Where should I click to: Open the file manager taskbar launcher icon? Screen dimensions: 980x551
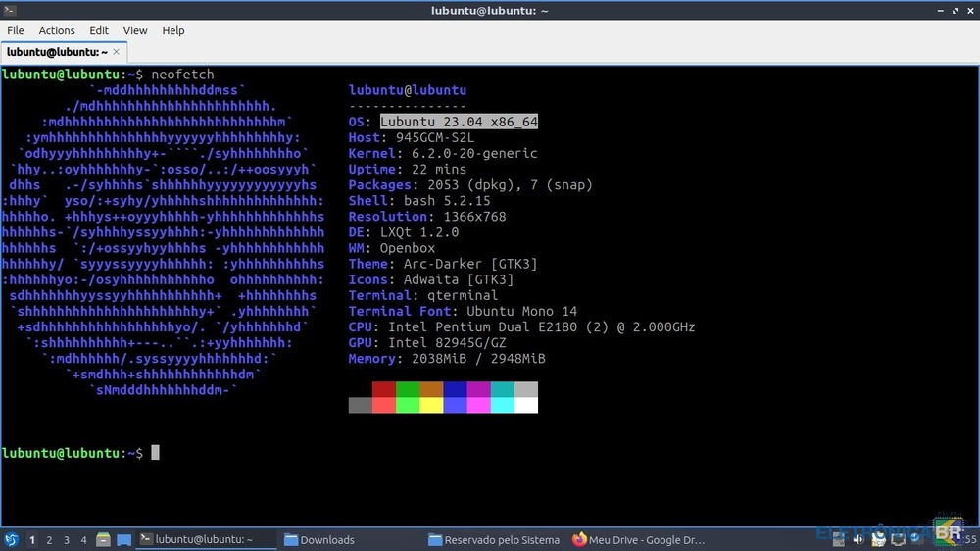[x=104, y=539]
